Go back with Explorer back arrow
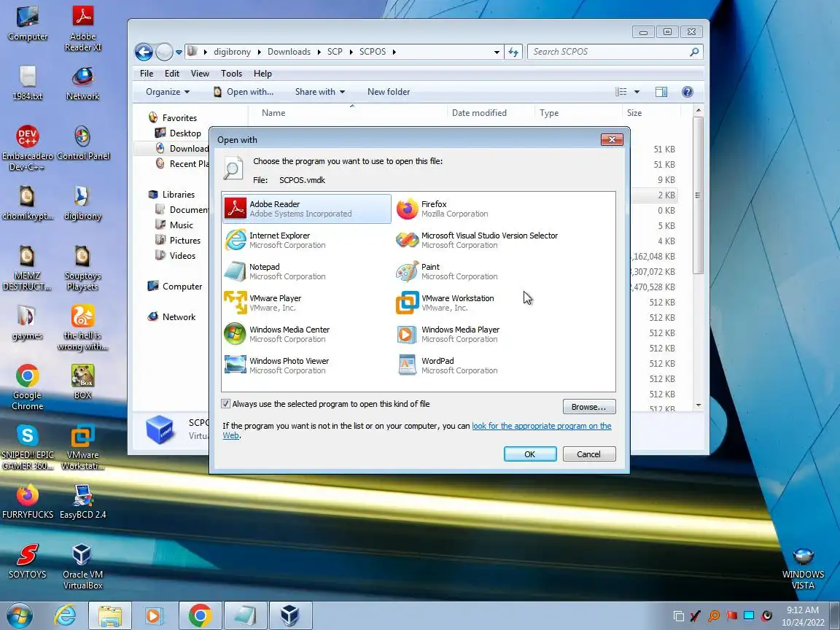This screenshot has height=630, width=840. (144, 52)
